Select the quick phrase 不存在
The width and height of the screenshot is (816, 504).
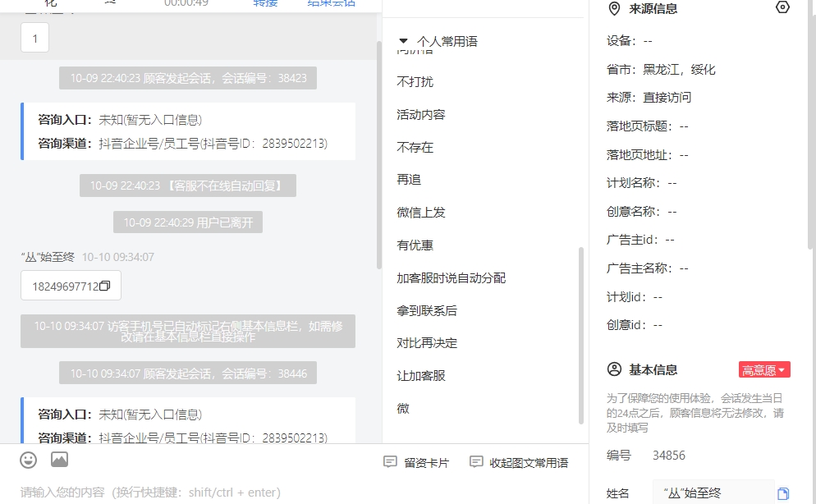(x=415, y=147)
